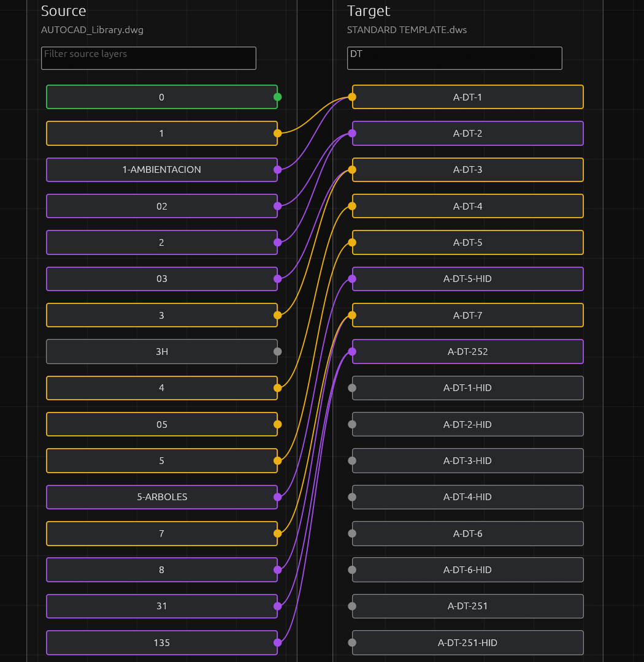Click gray input port of A-DT-2-HID
The width and height of the screenshot is (644, 662).
(352, 424)
